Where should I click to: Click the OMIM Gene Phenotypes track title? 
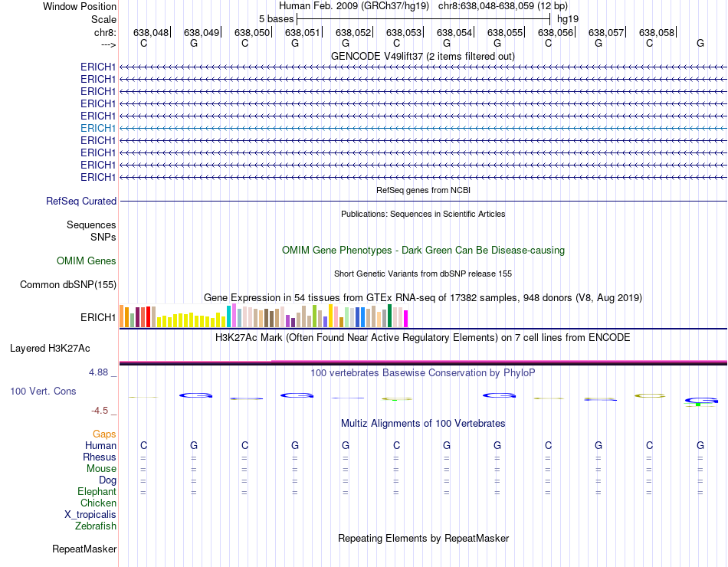click(423, 251)
